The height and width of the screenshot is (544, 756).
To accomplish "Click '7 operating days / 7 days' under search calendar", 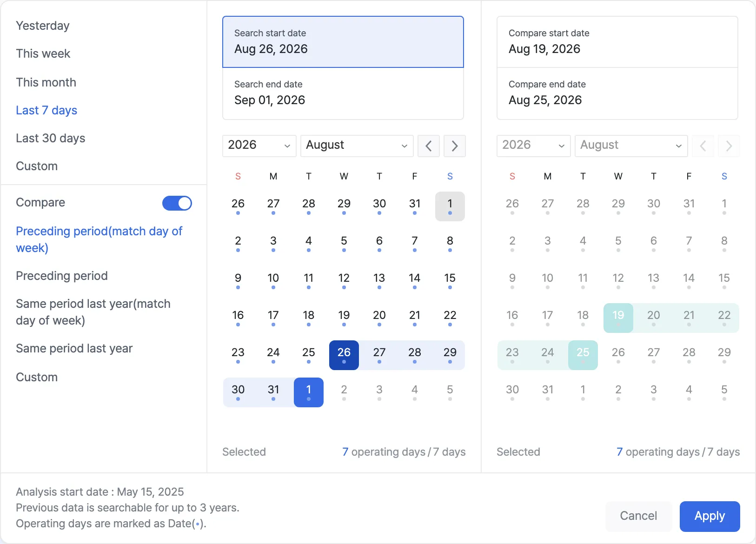I will [x=404, y=452].
